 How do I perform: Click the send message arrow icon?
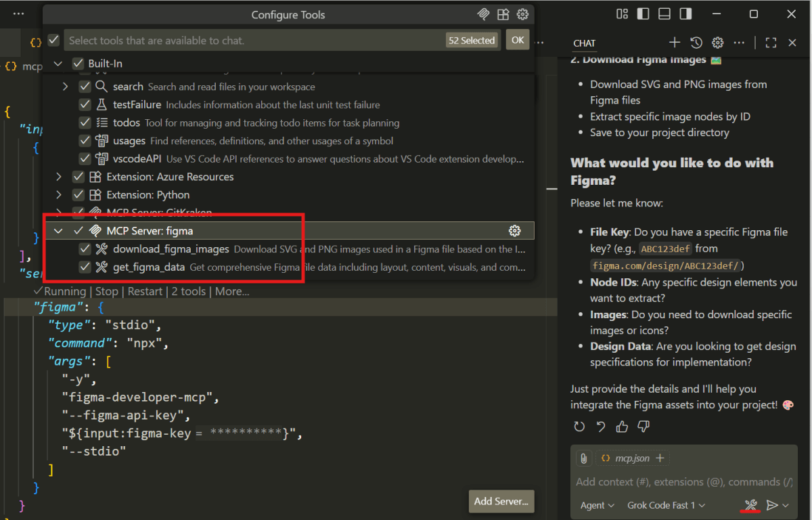(773, 505)
